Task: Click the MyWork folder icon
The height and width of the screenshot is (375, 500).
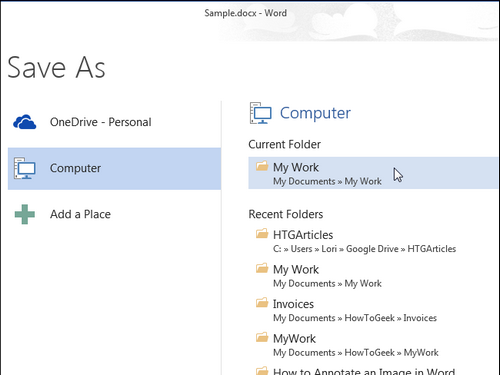Action: [x=262, y=337]
